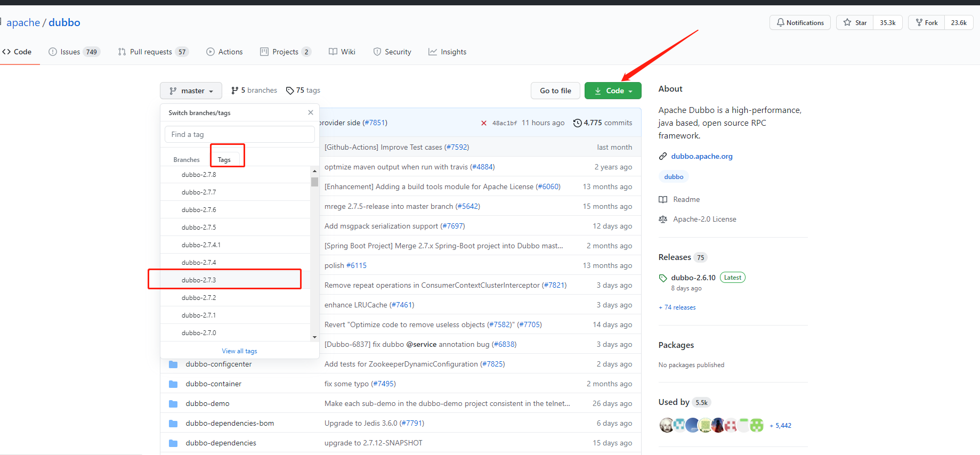Click the tag icon beside dubbo-2.6.10
The image size is (980, 455).
click(x=663, y=278)
